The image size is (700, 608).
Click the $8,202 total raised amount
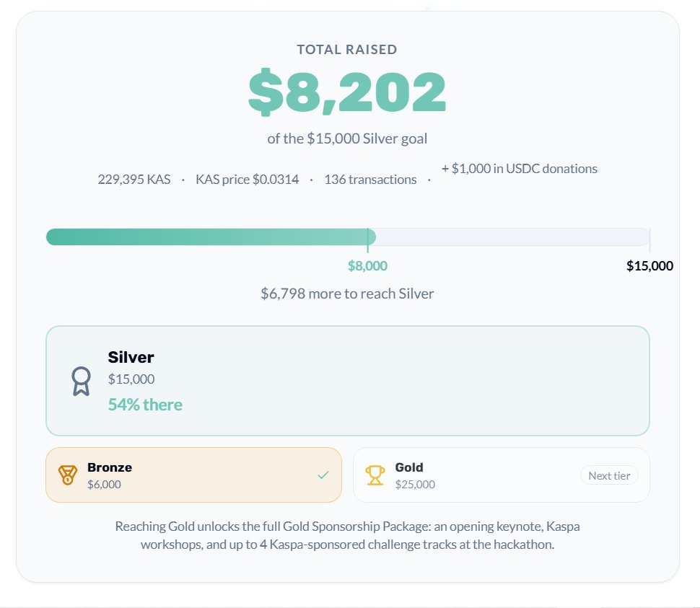347,92
